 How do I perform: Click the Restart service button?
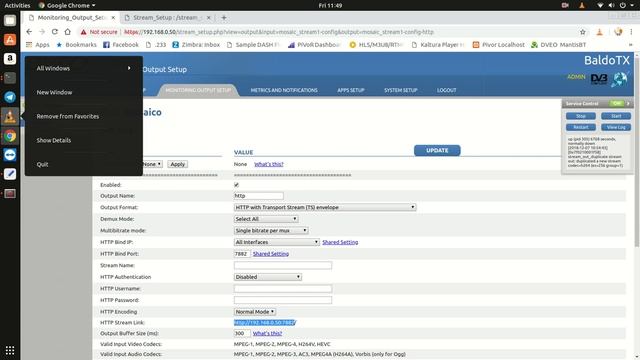click(x=580, y=127)
